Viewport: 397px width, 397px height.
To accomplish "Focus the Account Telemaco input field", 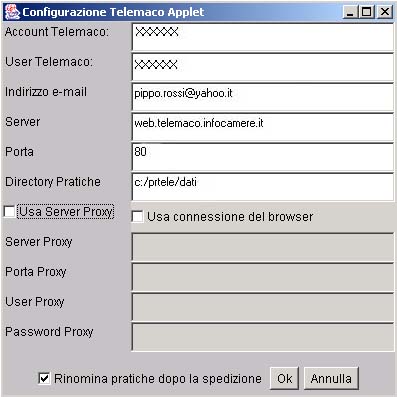I will coord(263,37).
